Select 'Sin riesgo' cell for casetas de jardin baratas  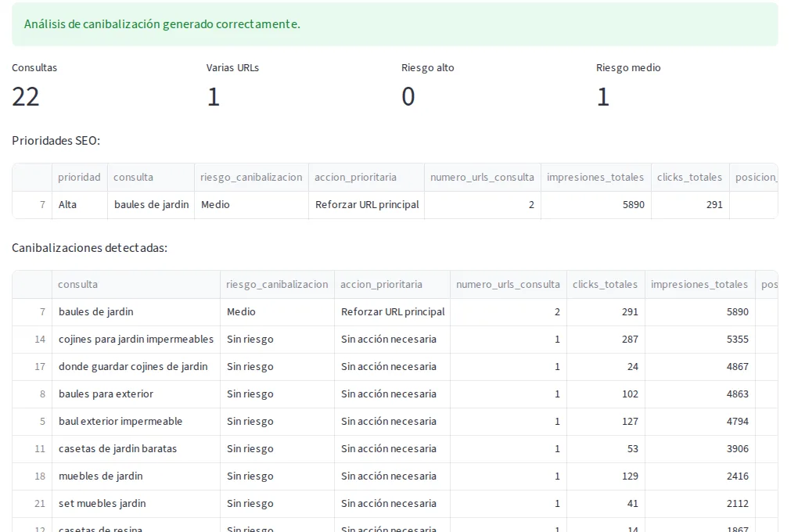coord(277,449)
